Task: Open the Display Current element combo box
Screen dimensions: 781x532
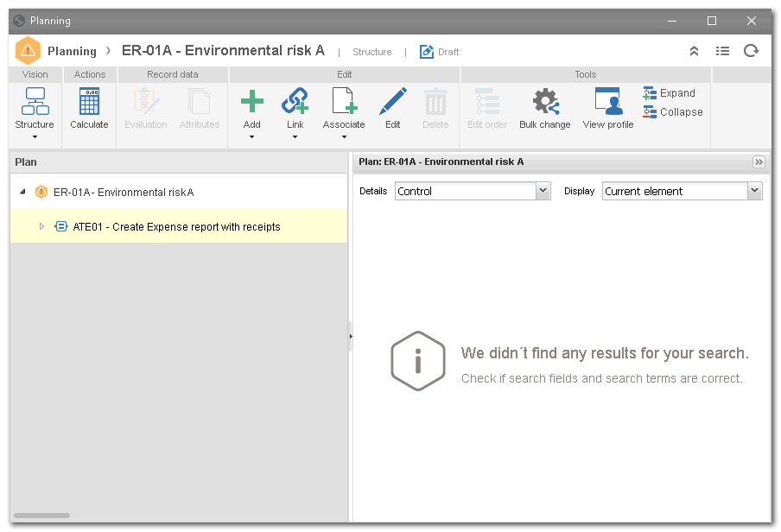Action: [683, 191]
